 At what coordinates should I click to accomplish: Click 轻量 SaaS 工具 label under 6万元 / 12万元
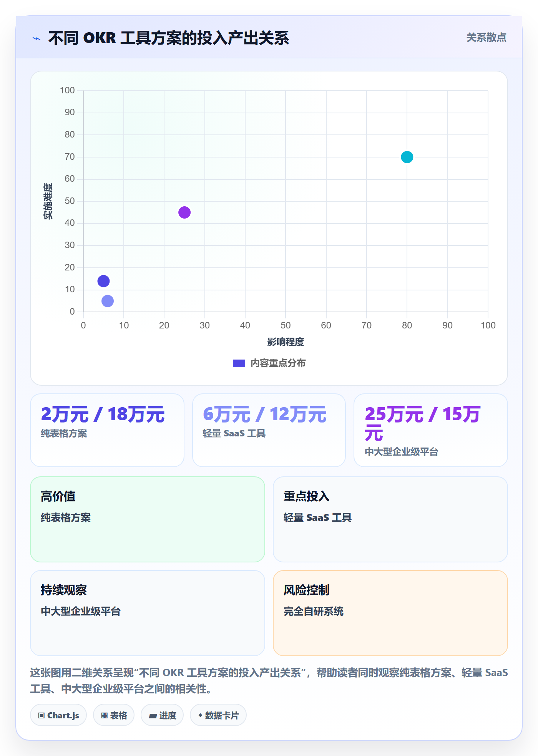click(x=234, y=433)
